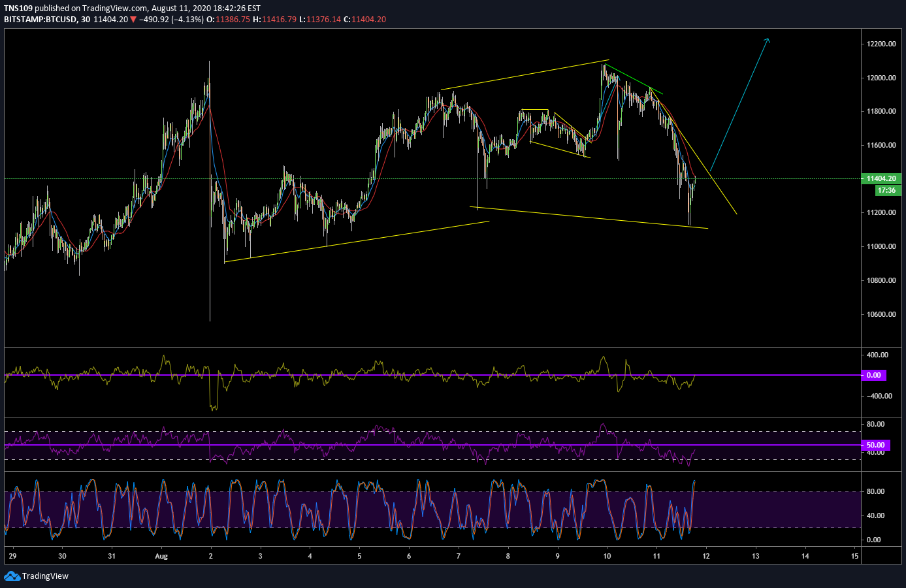Click the purple 50.00 RSI midline label

click(875, 445)
